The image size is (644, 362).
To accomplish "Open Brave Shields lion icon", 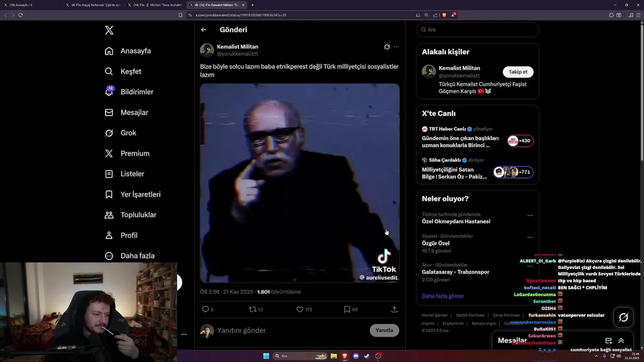I will (444, 15).
